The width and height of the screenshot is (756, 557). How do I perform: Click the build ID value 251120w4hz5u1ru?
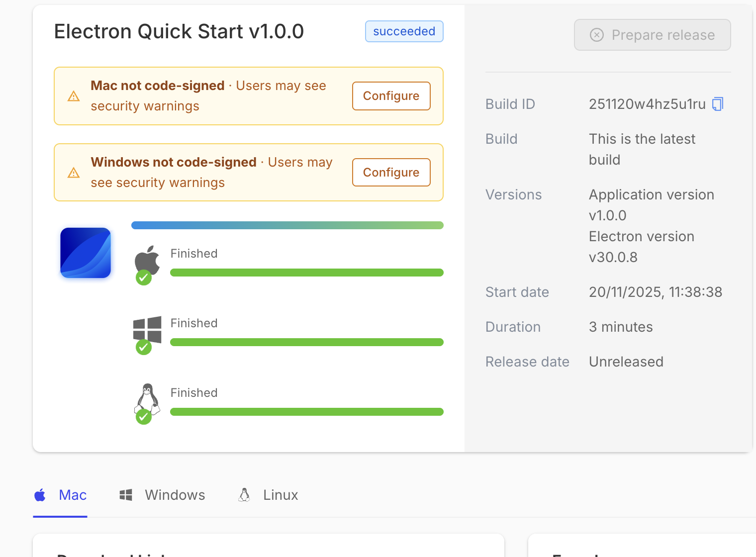(647, 104)
